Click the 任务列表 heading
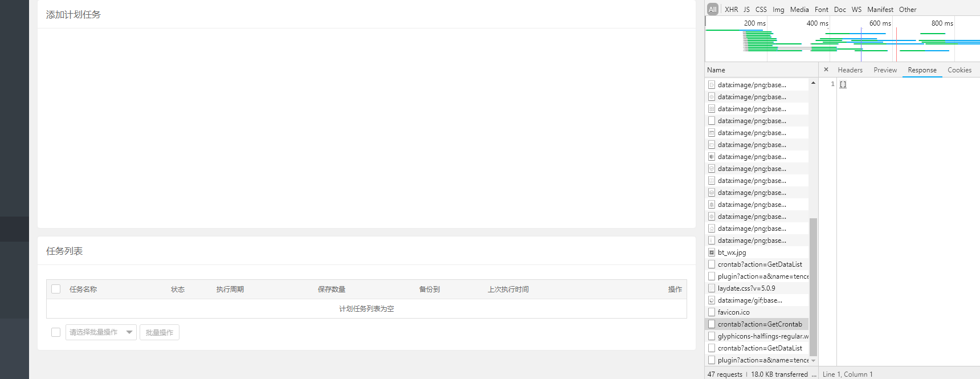 64,251
